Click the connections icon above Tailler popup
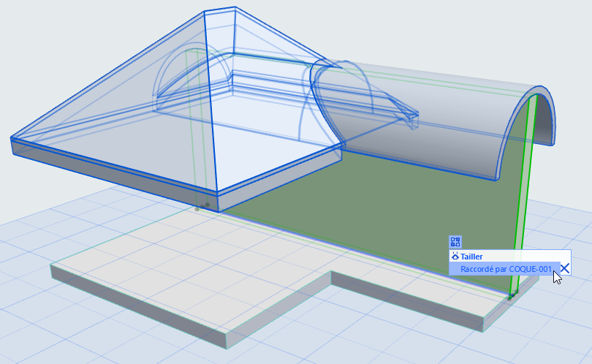The height and width of the screenshot is (364, 592). [455, 242]
